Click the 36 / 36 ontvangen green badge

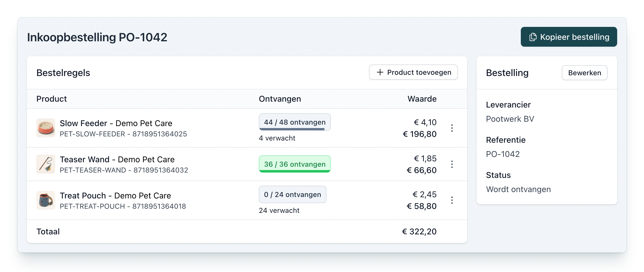pyautogui.click(x=294, y=164)
